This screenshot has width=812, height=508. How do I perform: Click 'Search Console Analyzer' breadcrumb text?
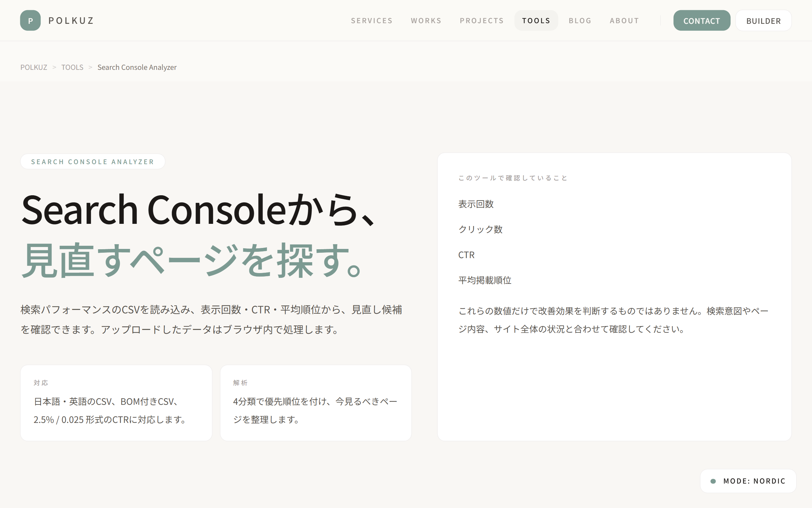coord(137,67)
